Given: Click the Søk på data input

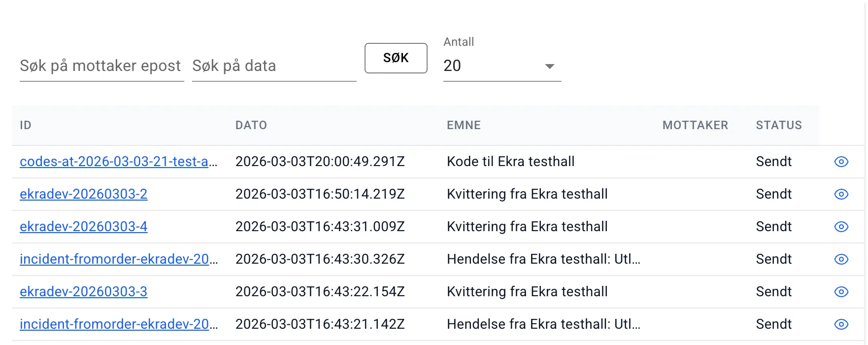Looking at the screenshot, I should [x=274, y=66].
